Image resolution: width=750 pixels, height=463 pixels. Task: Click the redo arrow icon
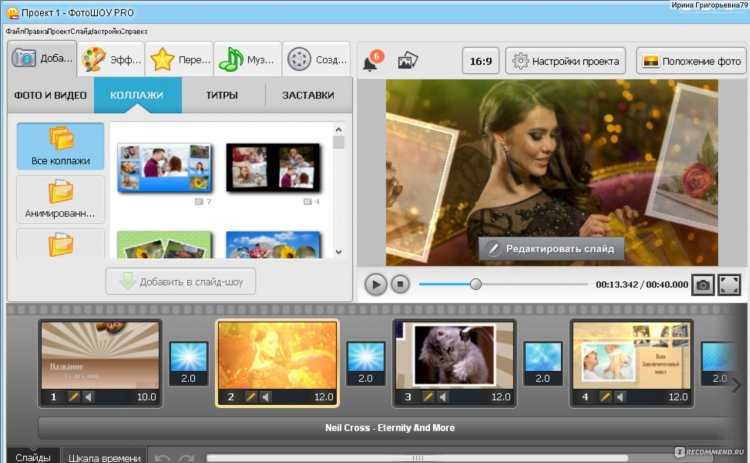[x=186, y=458]
